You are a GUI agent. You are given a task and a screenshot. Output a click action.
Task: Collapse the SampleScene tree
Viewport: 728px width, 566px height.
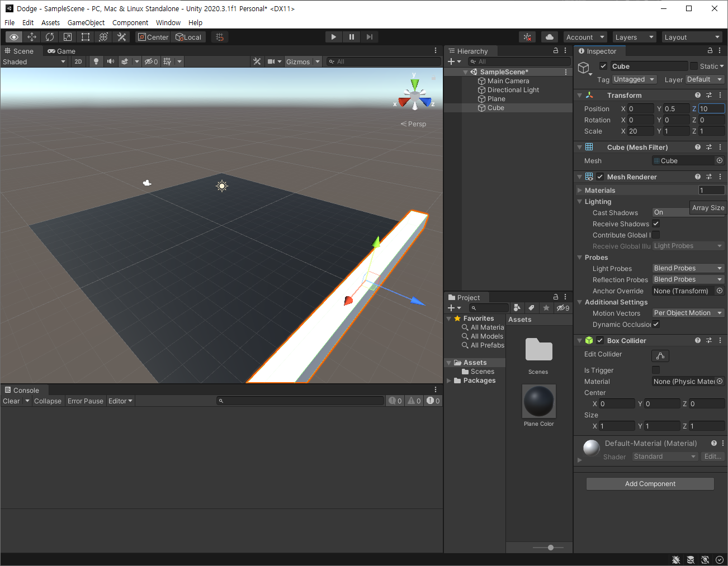click(466, 72)
